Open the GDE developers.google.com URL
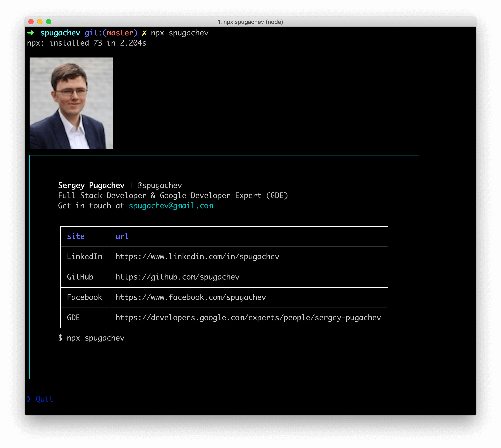This screenshot has width=501, height=448. pos(248,318)
